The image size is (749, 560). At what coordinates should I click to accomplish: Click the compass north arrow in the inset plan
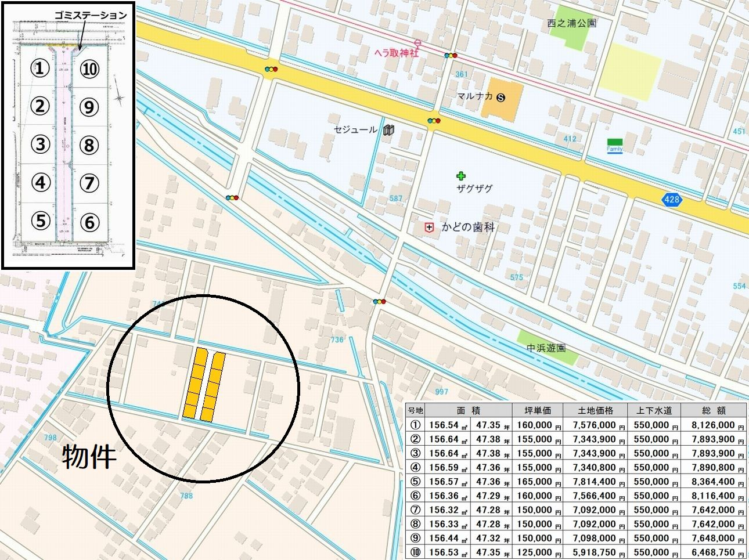[119, 97]
